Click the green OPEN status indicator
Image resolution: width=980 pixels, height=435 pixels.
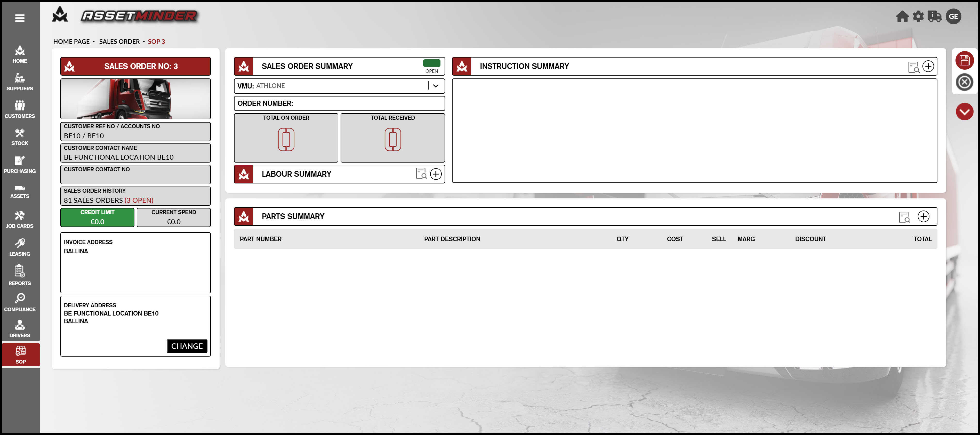(431, 63)
